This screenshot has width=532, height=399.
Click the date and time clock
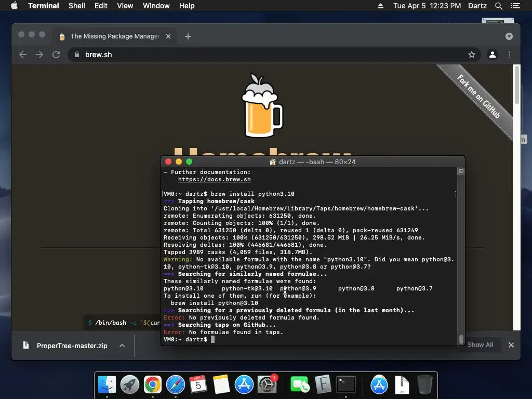pyautogui.click(x=427, y=6)
